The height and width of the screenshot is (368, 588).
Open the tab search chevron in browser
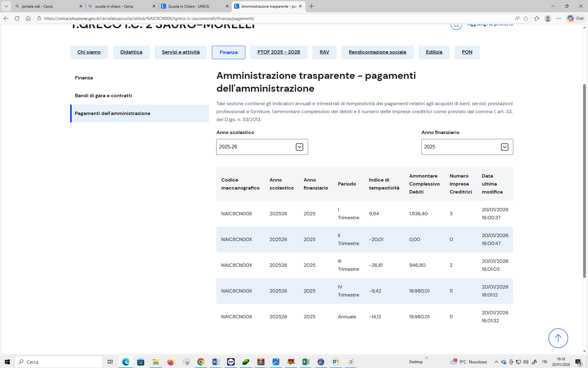coord(6,6)
